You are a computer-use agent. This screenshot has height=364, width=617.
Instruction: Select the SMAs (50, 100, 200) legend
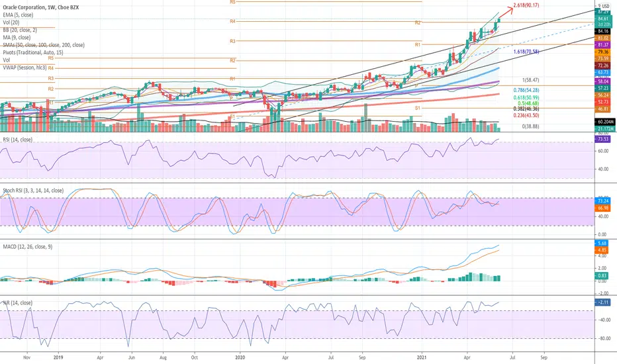(x=44, y=45)
